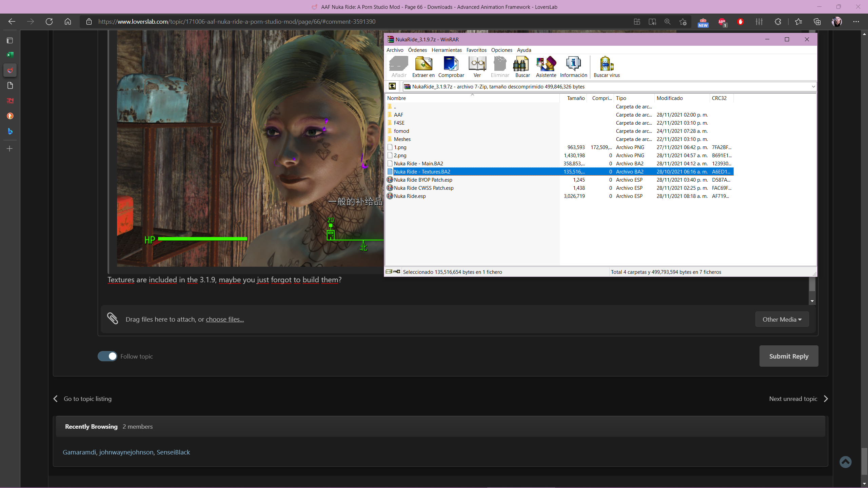Expand the WinRAR archive path dropdown
868x488 pixels.
pos(813,86)
